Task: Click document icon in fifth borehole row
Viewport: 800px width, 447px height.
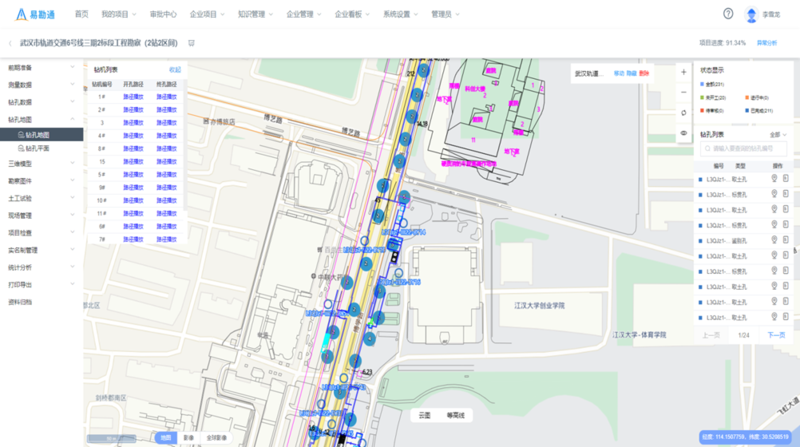Action: point(786,240)
